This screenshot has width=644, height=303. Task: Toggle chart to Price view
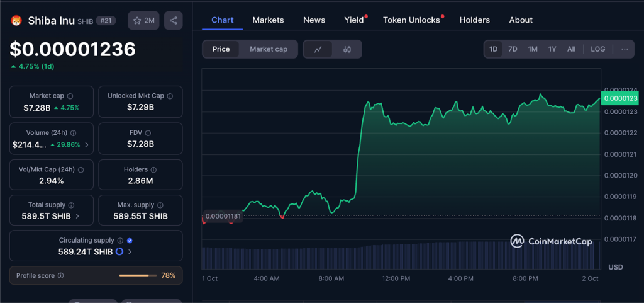coord(221,49)
